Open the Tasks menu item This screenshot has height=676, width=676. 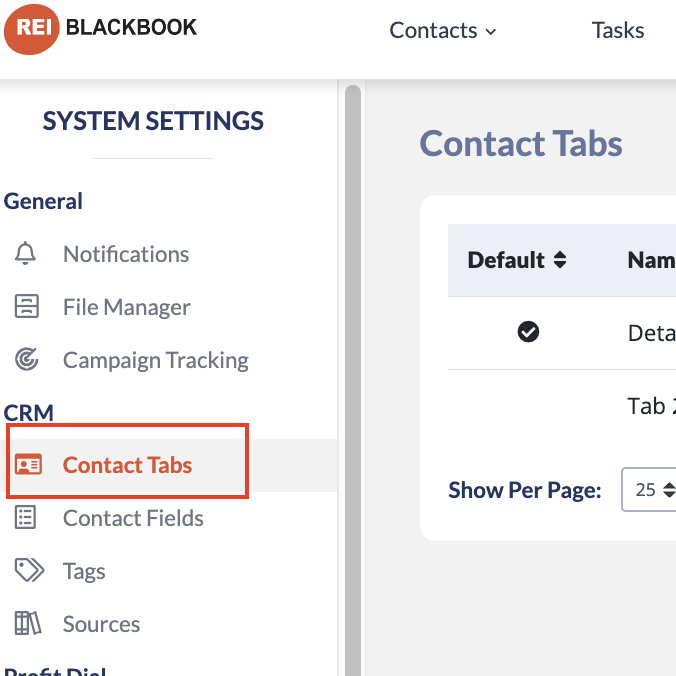(618, 31)
